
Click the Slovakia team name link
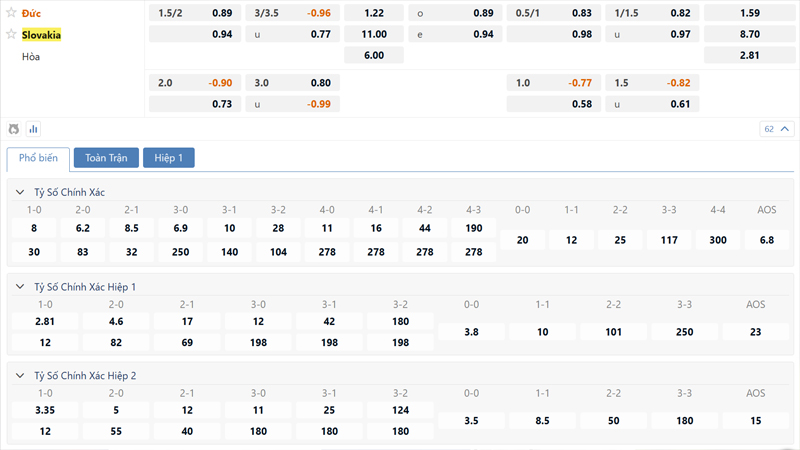(x=42, y=34)
